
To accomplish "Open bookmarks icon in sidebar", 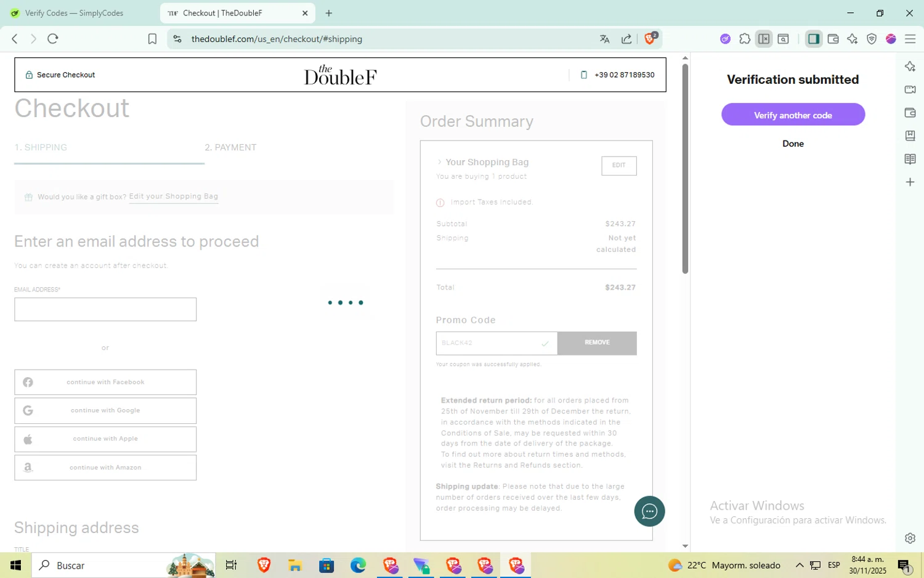I will [x=910, y=136].
